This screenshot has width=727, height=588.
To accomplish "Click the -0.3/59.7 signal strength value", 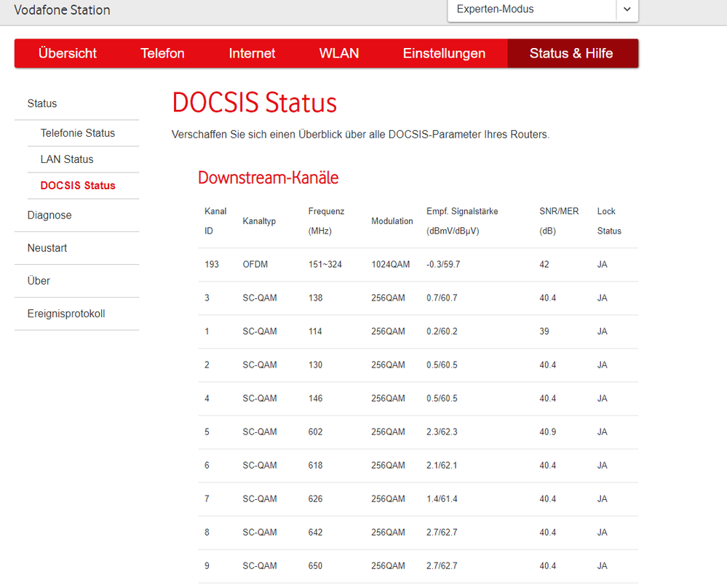I will click(x=443, y=264).
